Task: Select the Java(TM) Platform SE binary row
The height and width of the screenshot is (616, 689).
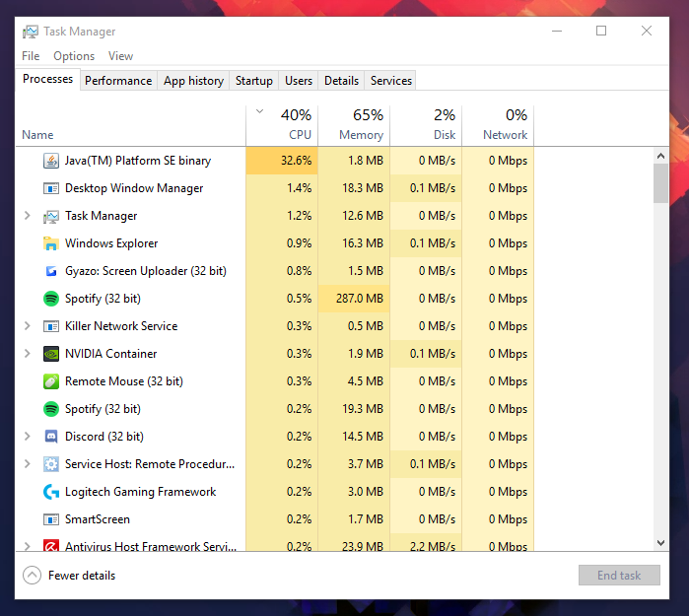Action: pyautogui.click(x=275, y=161)
